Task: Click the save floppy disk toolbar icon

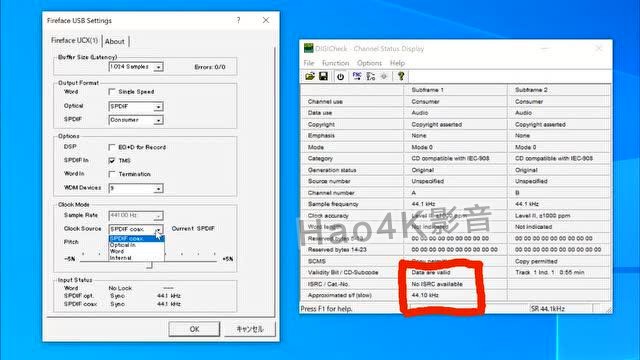Action: pyautogui.click(x=323, y=76)
